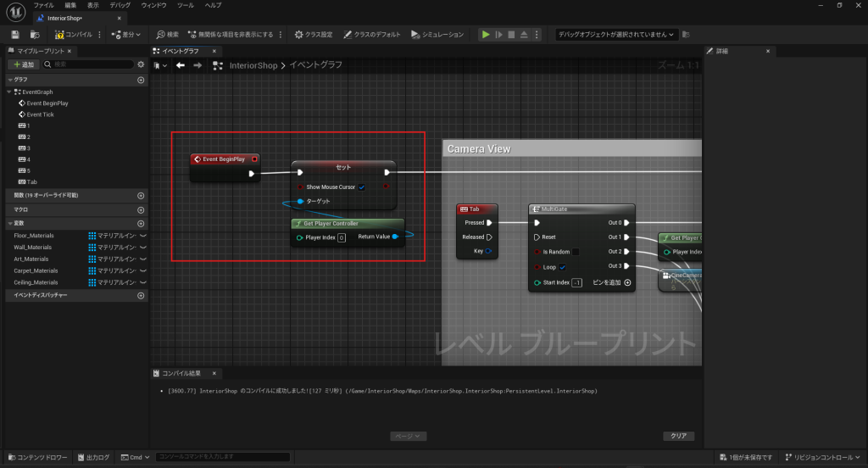Click the Save blueprint icon
The image size is (868, 468).
[x=15, y=35]
